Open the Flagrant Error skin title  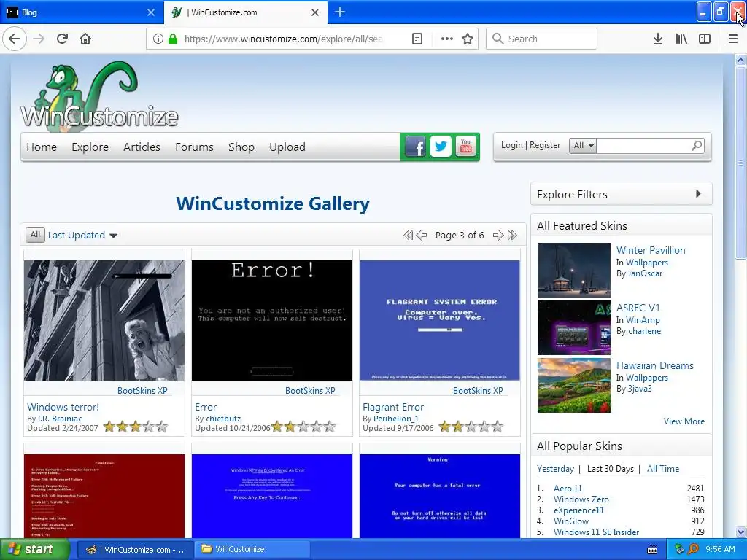pos(393,407)
